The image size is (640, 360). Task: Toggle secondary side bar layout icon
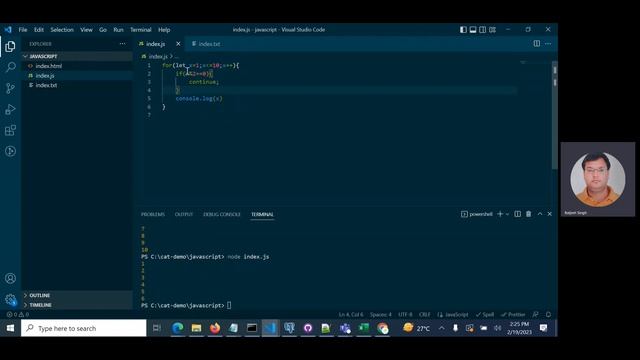click(x=482, y=29)
